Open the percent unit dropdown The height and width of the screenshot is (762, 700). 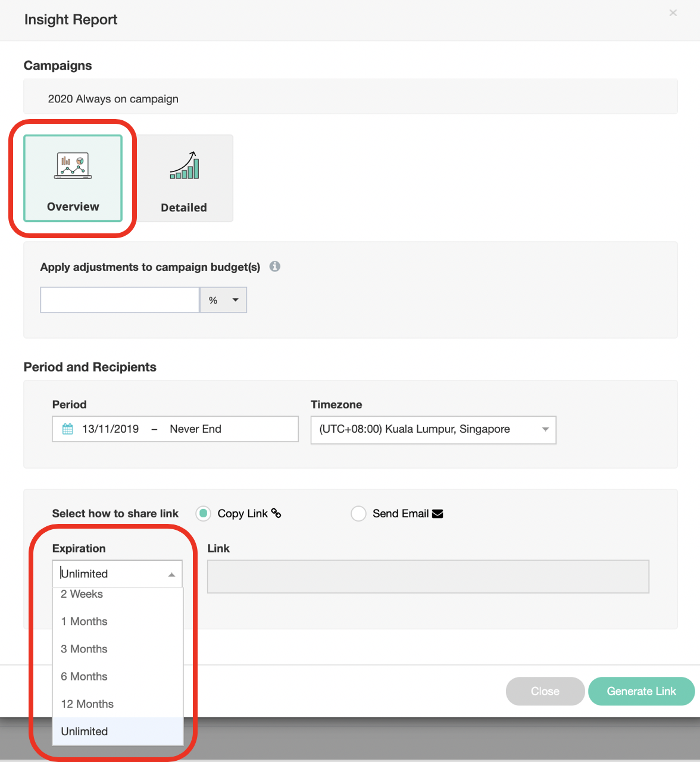(223, 300)
